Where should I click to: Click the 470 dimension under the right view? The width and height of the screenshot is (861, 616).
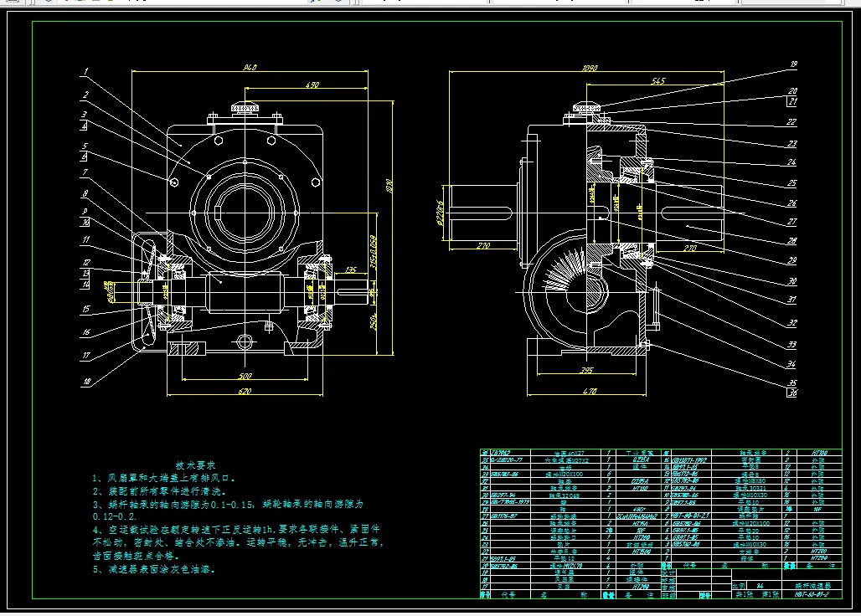pyautogui.click(x=589, y=391)
